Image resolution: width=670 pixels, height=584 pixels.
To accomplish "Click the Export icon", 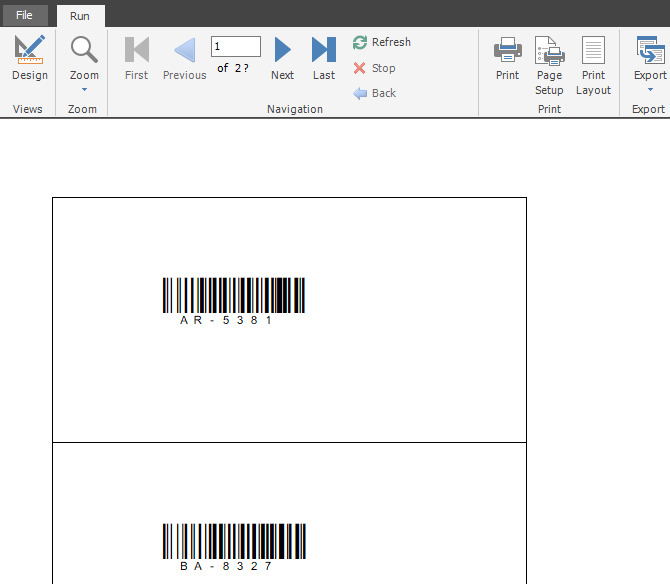I will 650,50.
